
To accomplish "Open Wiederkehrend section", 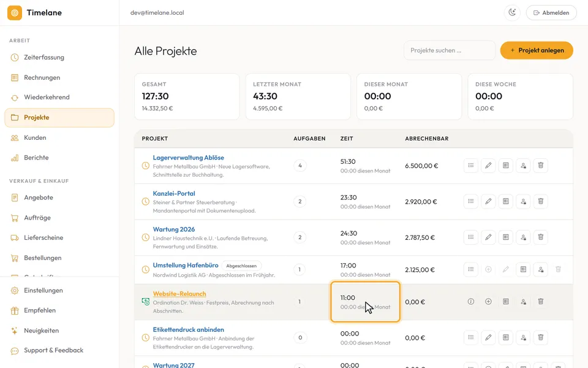I will pos(59,98).
